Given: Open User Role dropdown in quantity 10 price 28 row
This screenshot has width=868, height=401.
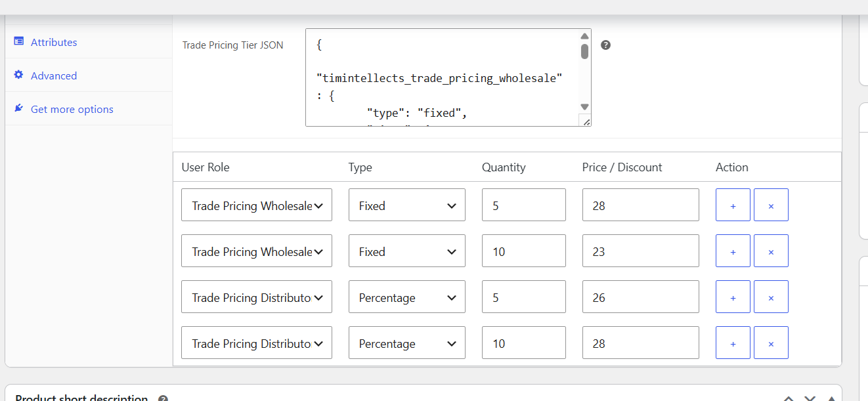Looking at the screenshot, I should 257,343.
